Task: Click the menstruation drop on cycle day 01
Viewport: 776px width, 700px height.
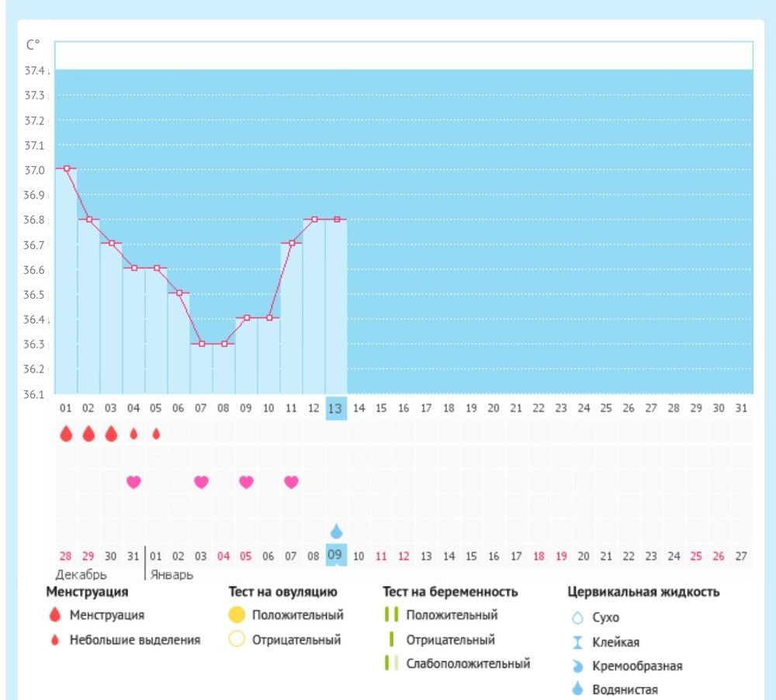Action: click(66, 434)
